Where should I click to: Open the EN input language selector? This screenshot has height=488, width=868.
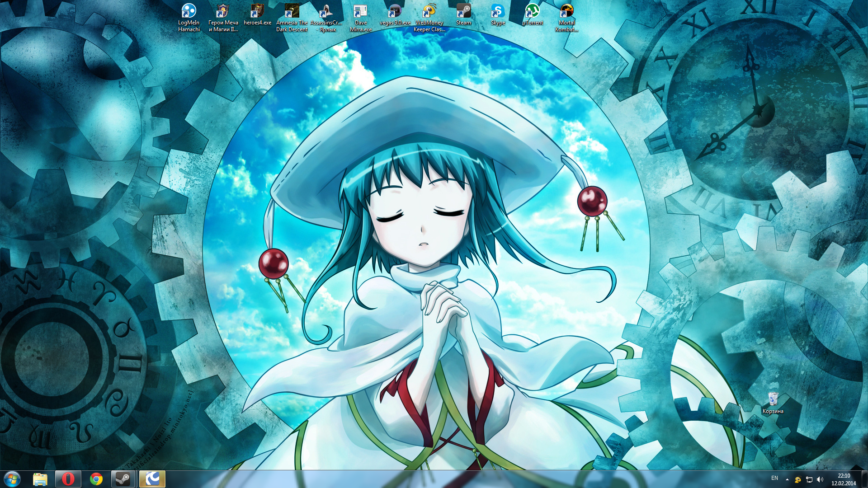774,478
